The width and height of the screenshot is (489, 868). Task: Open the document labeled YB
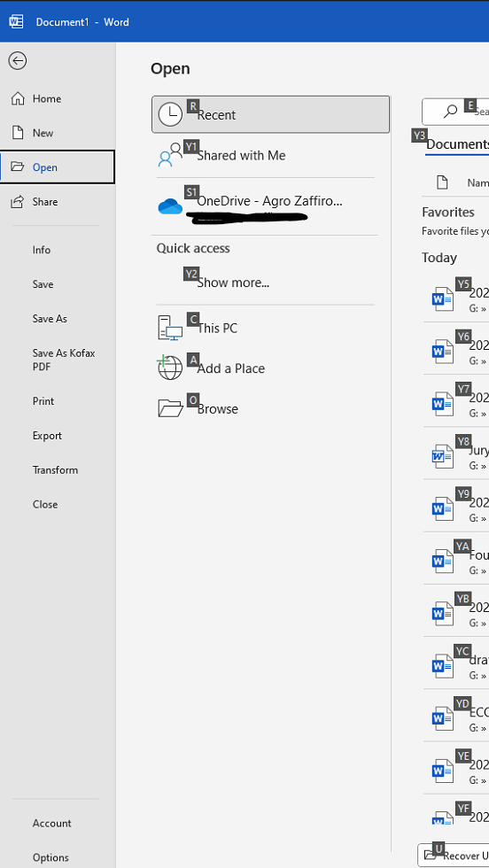[456, 613]
